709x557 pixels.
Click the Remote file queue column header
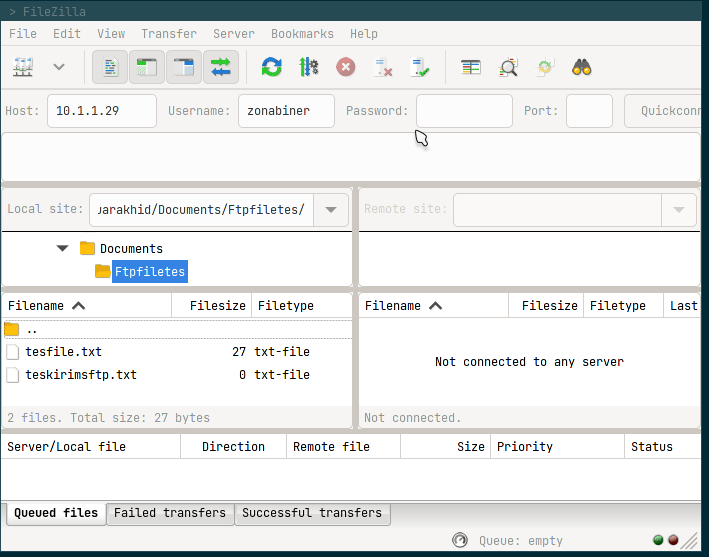[343, 447]
